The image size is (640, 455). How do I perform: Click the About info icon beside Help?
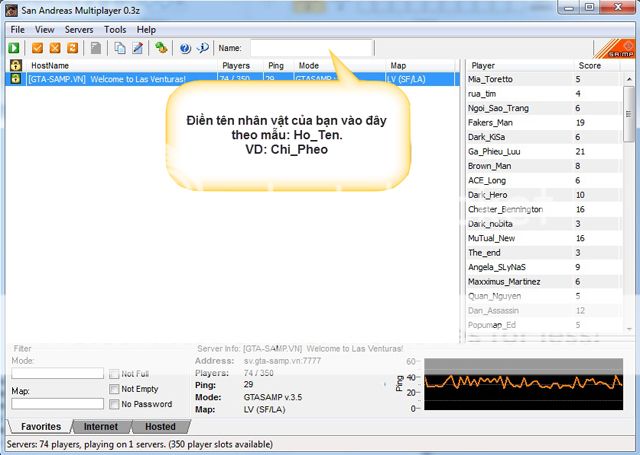pos(202,47)
